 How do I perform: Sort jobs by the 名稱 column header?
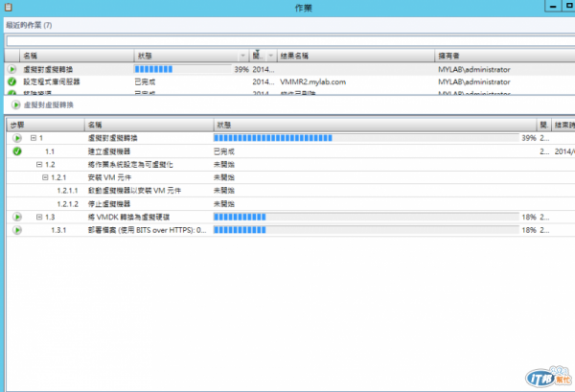point(77,56)
